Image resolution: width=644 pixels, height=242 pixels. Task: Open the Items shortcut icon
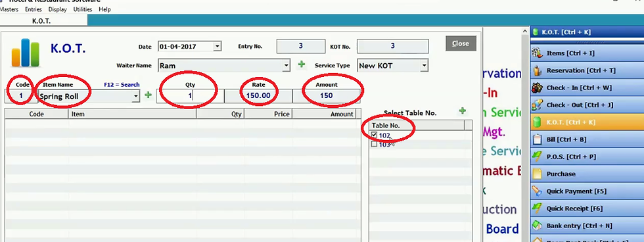[537, 53]
